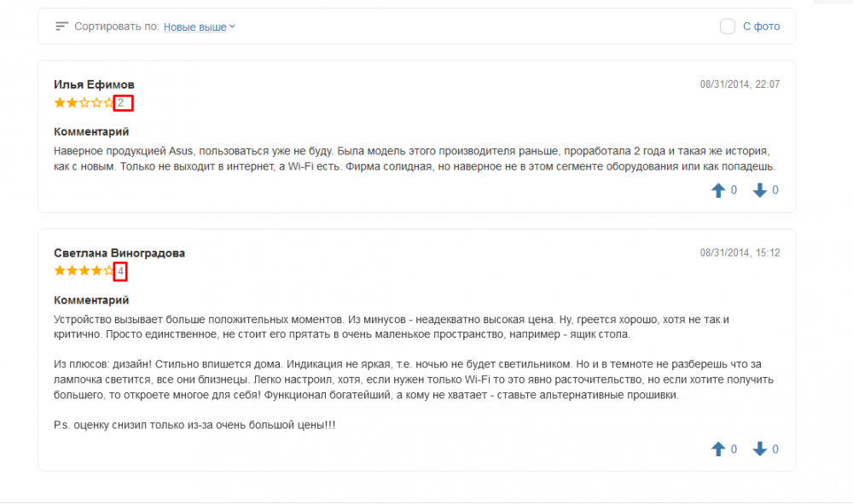Click rating number 4 beside the stars
The height and width of the screenshot is (504, 853).
click(121, 271)
